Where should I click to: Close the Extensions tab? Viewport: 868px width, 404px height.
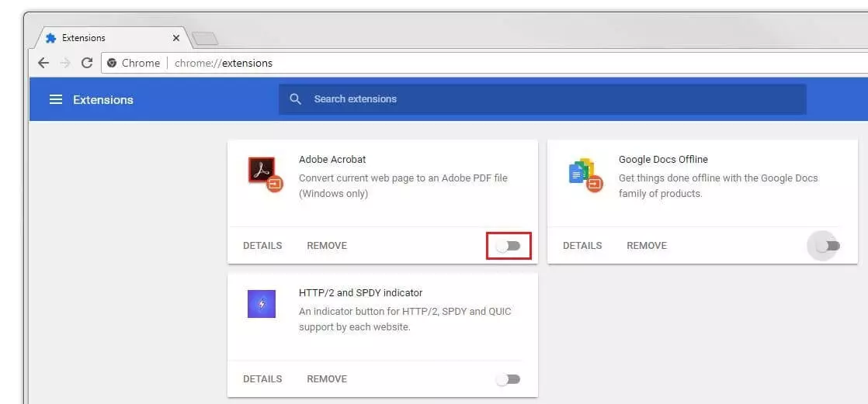[x=176, y=38]
